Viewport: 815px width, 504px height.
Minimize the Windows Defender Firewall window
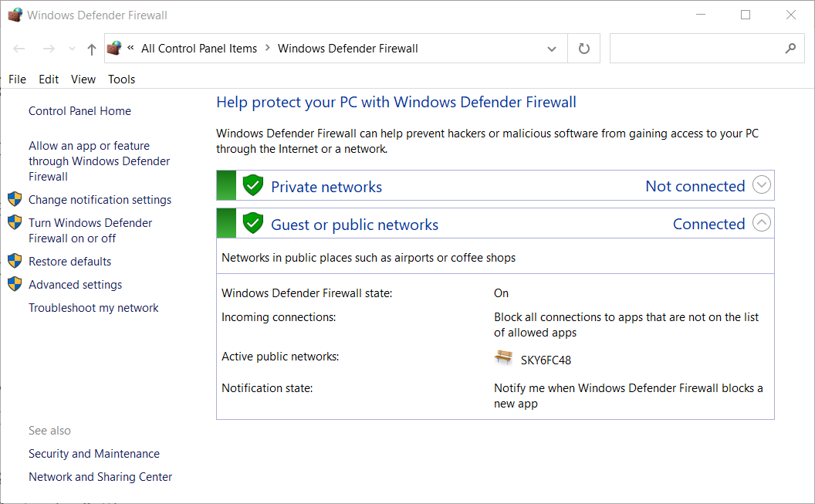(701, 15)
